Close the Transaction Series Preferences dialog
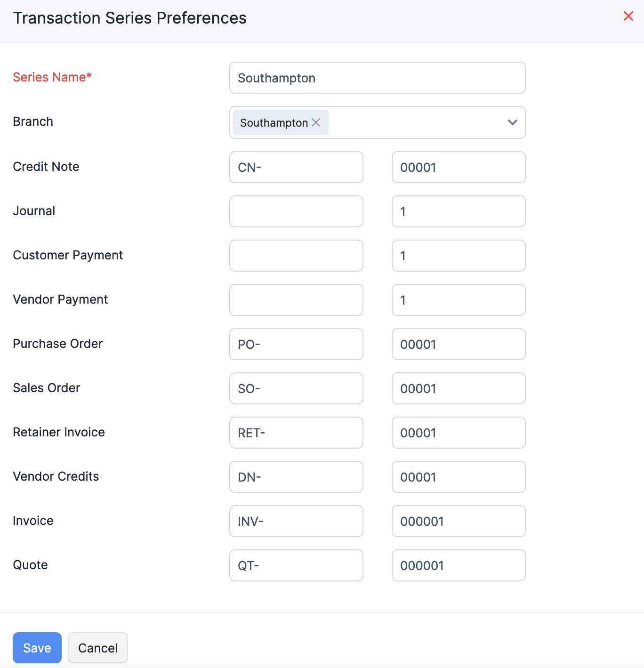 coord(628,16)
